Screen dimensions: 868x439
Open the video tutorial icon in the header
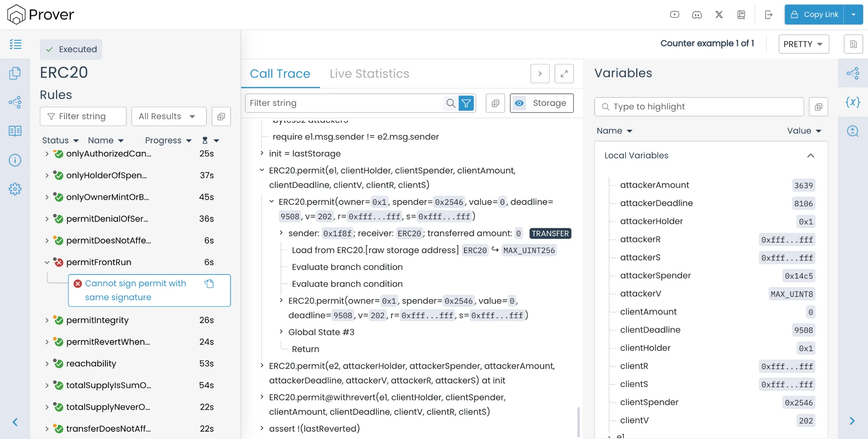(x=674, y=15)
